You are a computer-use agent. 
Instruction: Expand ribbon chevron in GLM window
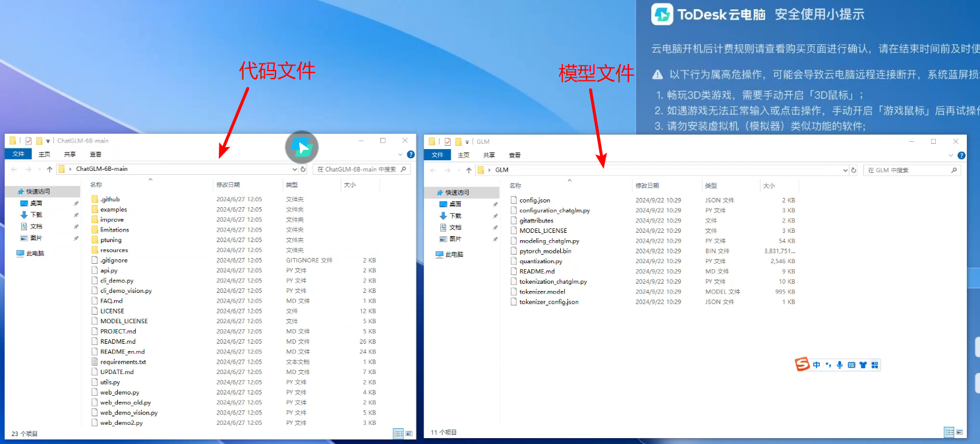(952, 155)
